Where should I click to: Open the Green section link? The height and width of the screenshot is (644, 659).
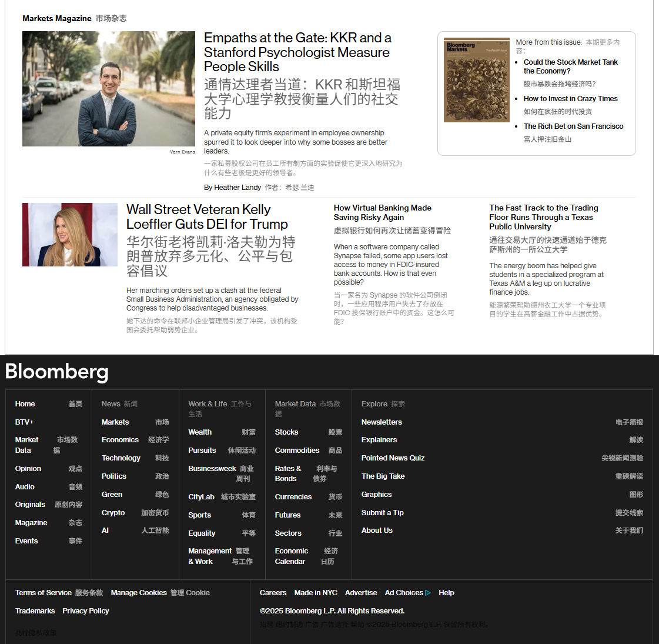click(x=112, y=495)
